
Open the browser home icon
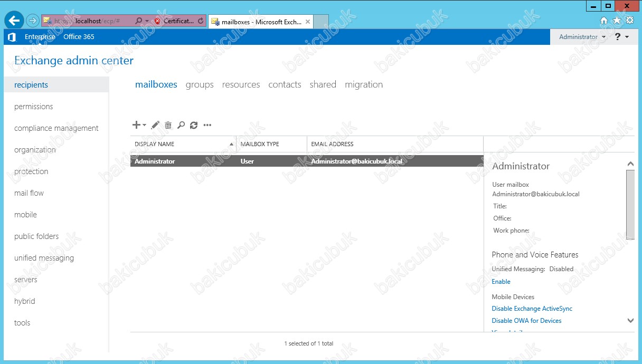(x=605, y=21)
